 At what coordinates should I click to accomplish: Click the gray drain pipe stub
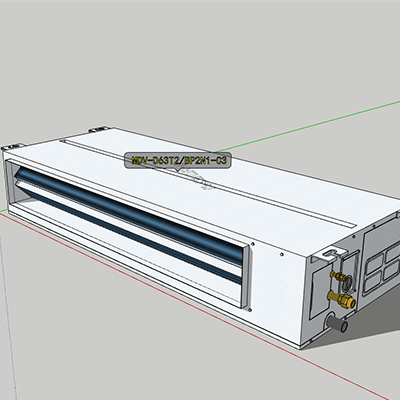pos(337,323)
